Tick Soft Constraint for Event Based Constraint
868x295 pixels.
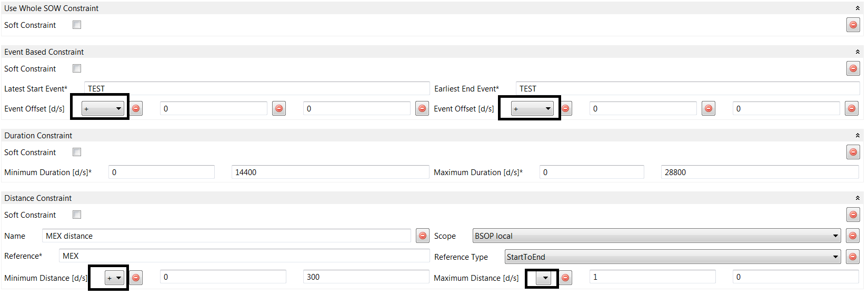coord(77,68)
